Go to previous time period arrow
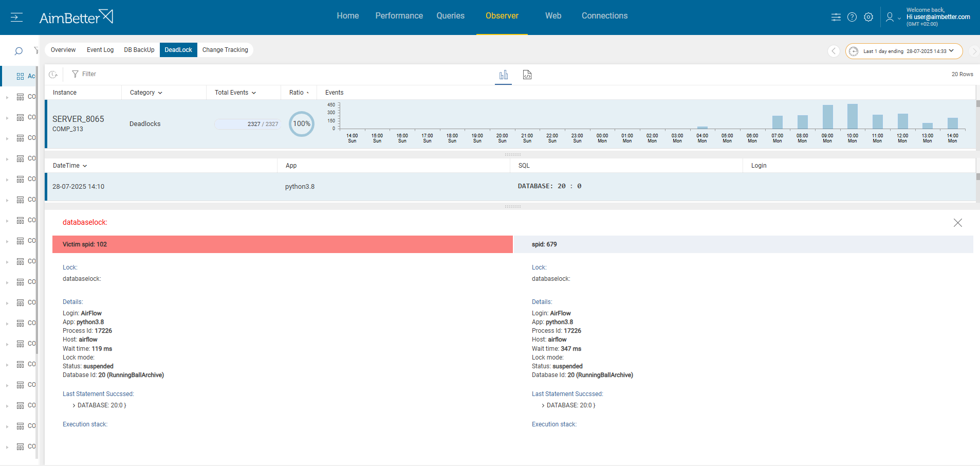 [834, 51]
